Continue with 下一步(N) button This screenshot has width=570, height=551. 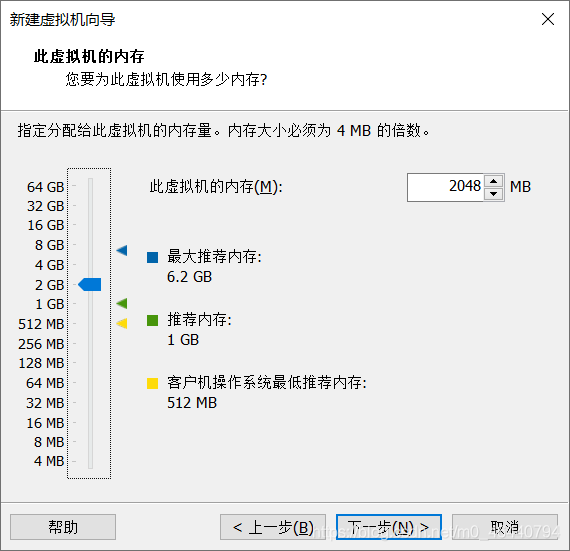tap(389, 527)
